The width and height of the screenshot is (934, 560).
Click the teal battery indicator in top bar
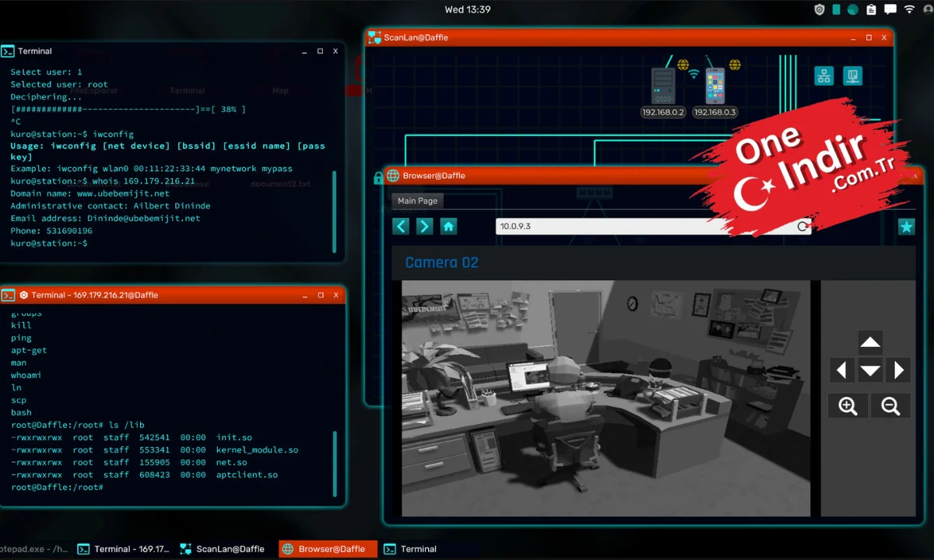(836, 9)
